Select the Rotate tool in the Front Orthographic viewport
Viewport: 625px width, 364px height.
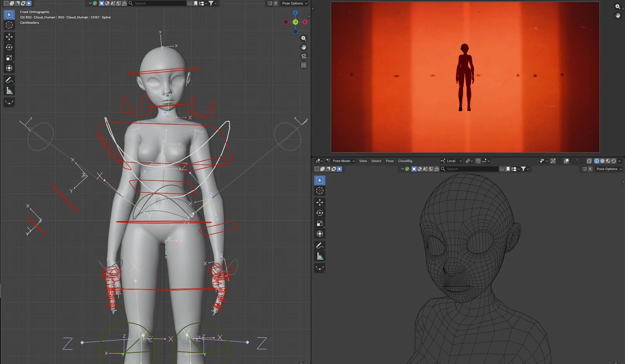coord(9,47)
